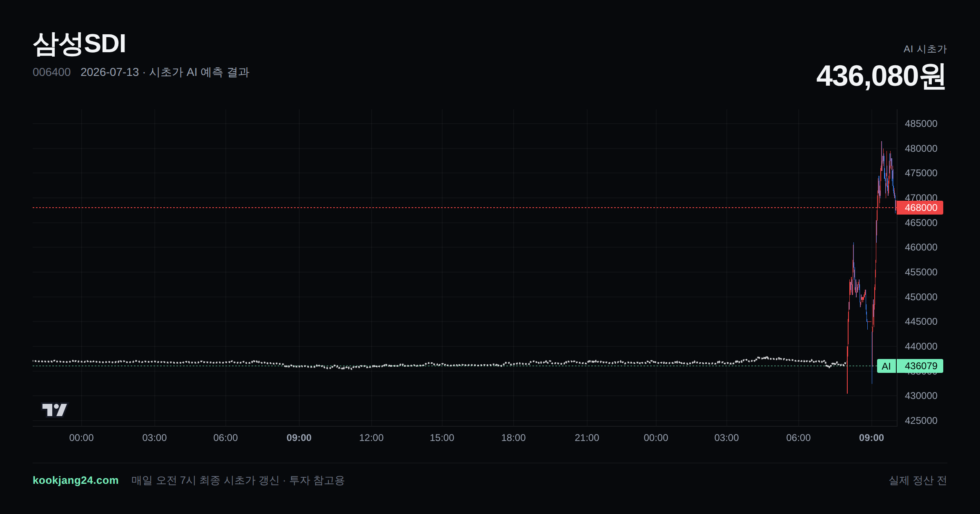The height and width of the screenshot is (514, 980).
Task: Click the 21:00 time axis label
Action: [x=587, y=438]
